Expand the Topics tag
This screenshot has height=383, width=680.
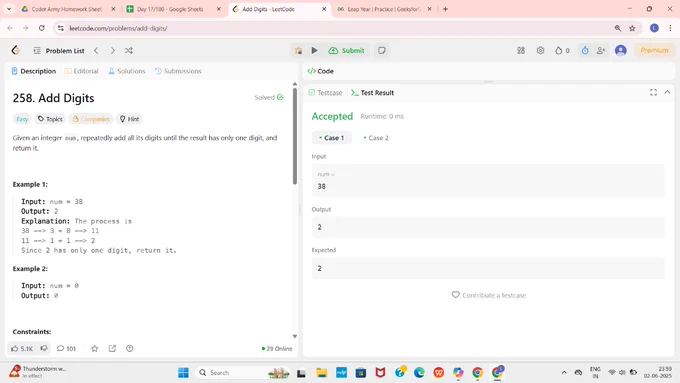tap(50, 119)
